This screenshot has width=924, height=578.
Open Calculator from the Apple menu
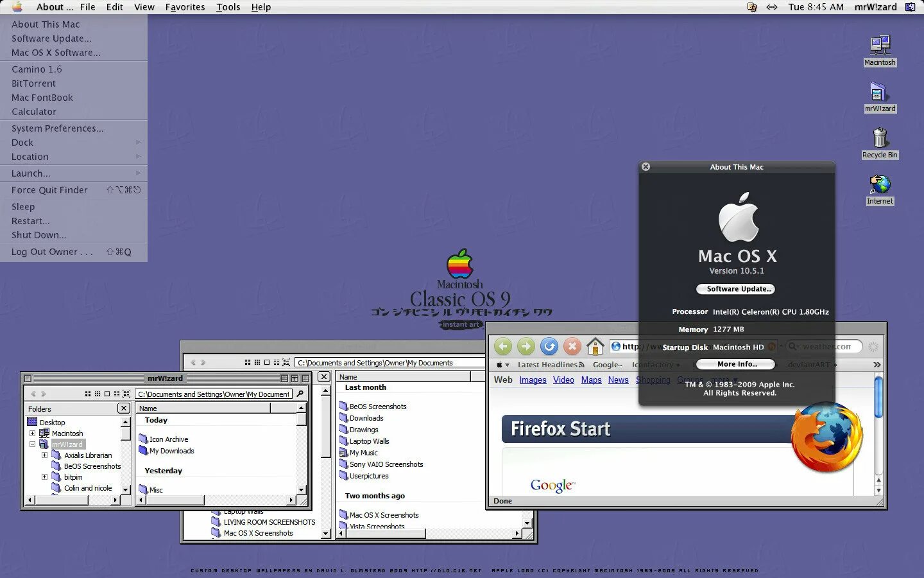pyautogui.click(x=74, y=112)
